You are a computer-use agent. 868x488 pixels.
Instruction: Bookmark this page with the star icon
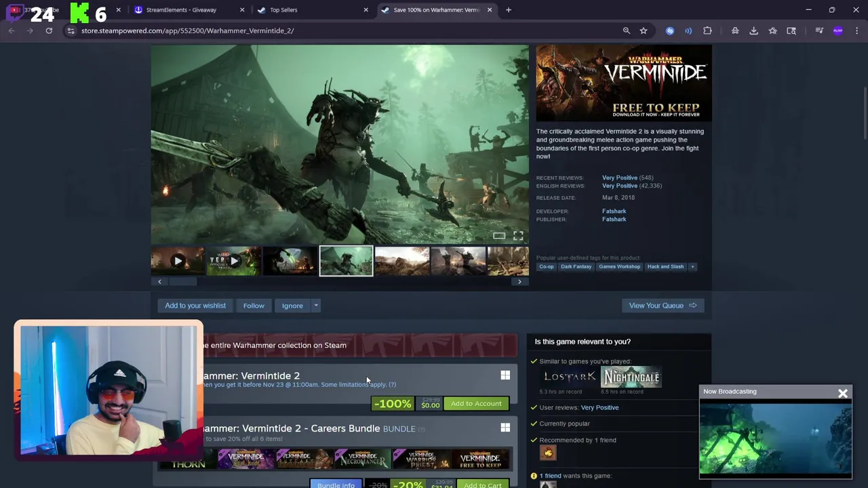[644, 30]
